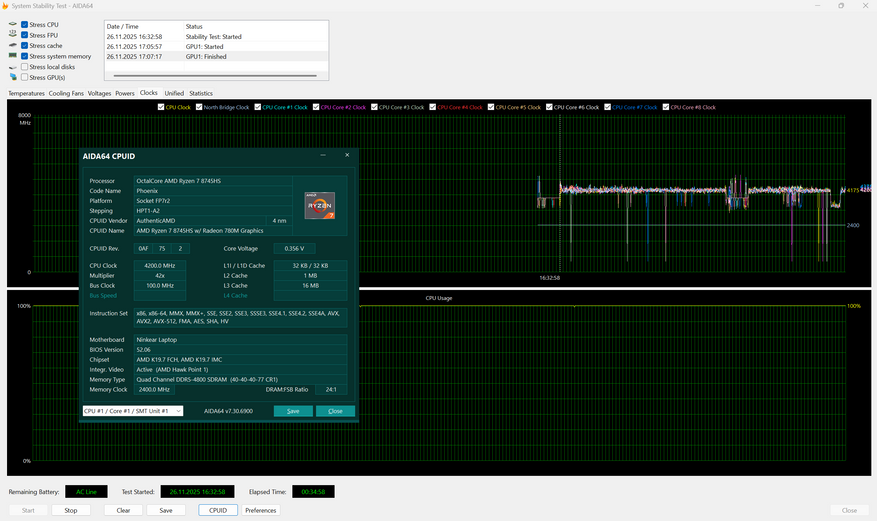The height and width of the screenshot is (521, 877).
Task: Open the Statistics tab
Action: [x=201, y=93]
